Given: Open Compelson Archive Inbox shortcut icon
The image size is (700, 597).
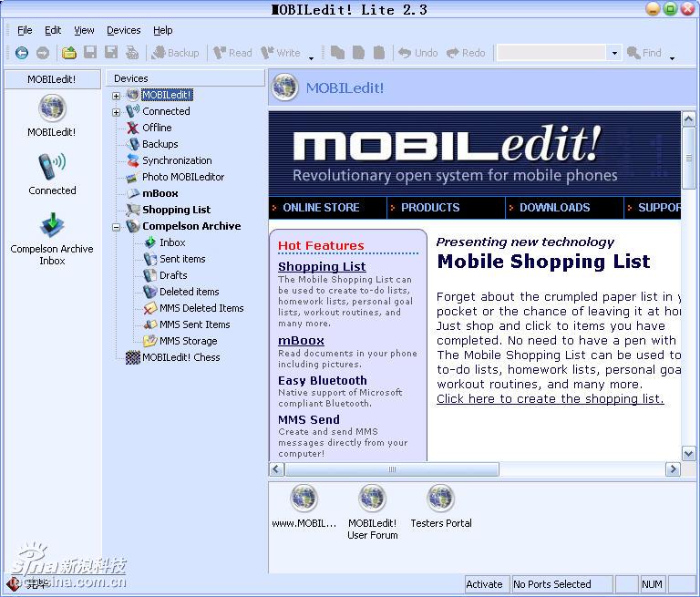Looking at the screenshot, I should click(x=52, y=224).
